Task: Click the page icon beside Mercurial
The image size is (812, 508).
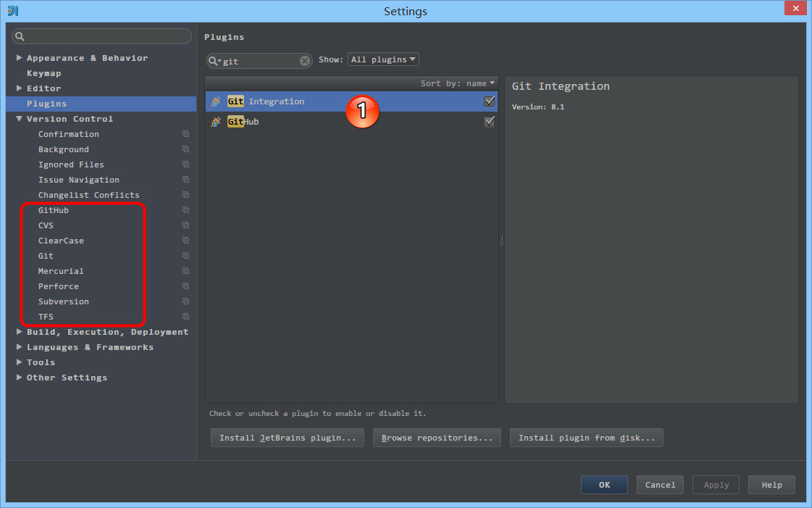Action: [184, 270]
